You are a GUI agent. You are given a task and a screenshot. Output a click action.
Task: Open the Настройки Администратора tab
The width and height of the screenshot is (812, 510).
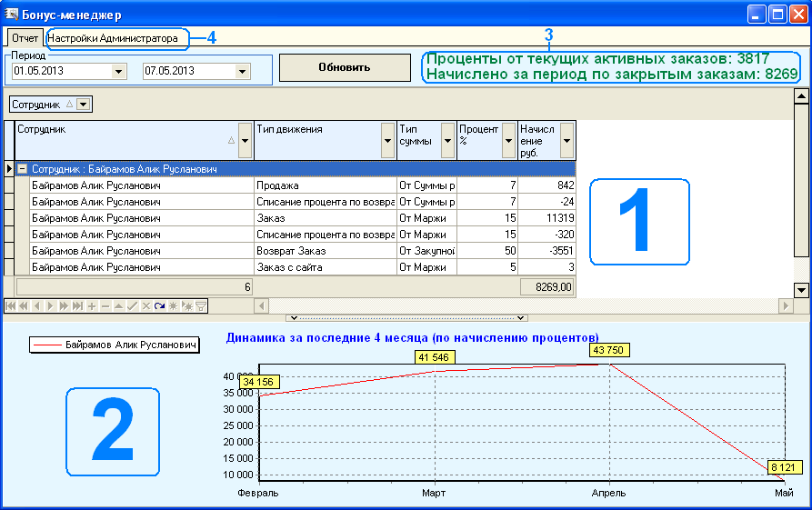point(113,38)
